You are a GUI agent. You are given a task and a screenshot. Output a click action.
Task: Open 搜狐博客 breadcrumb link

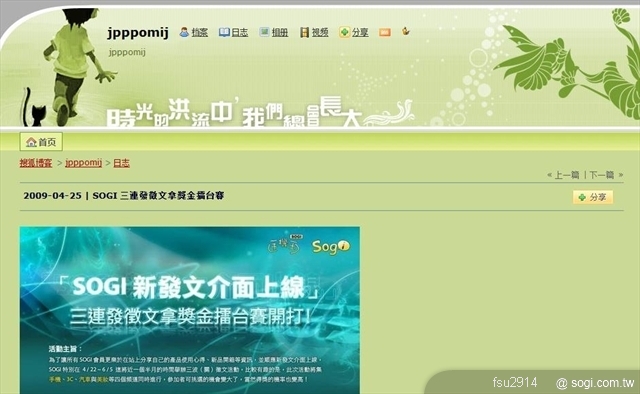36,163
